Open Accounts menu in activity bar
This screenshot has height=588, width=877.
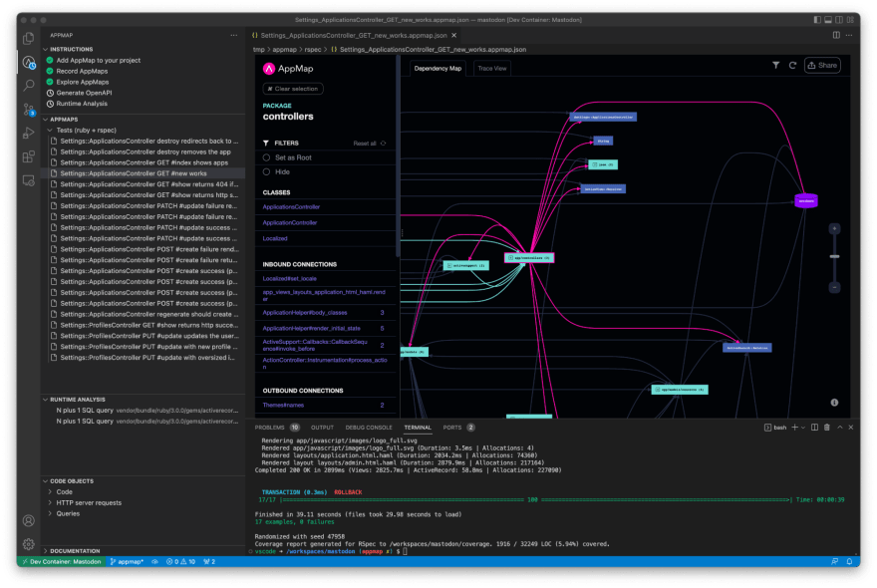coord(29,521)
